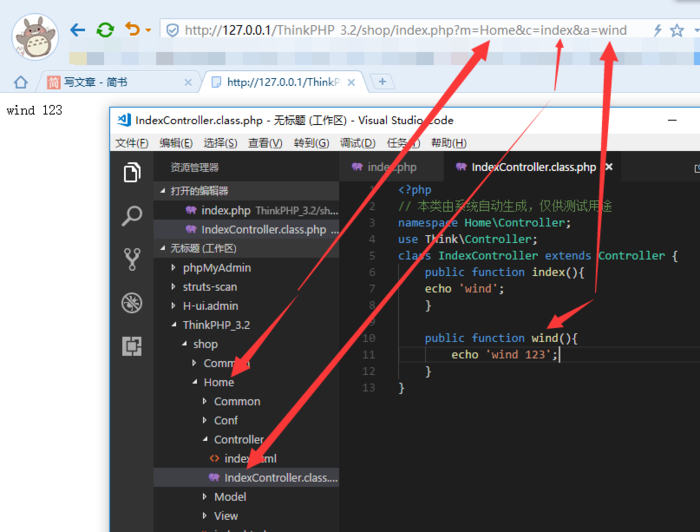Collapse the 打开的编辑器 section
The image size is (700, 532).
click(x=246, y=191)
